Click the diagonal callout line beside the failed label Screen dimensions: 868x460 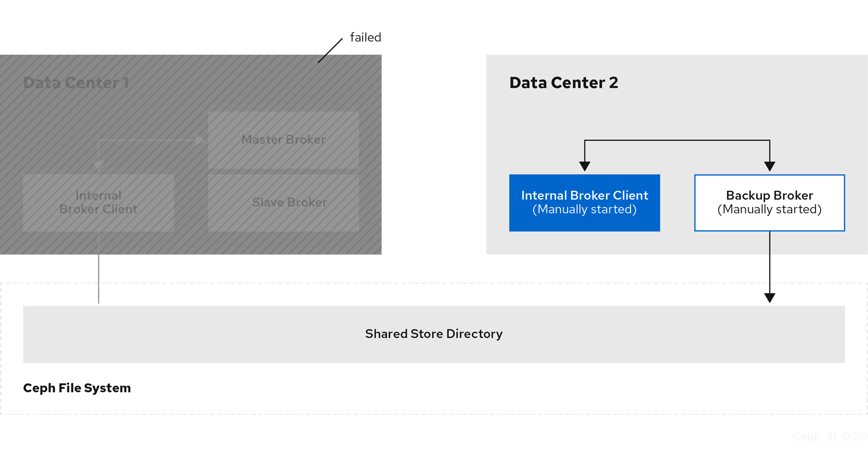pyautogui.click(x=330, y=50)
